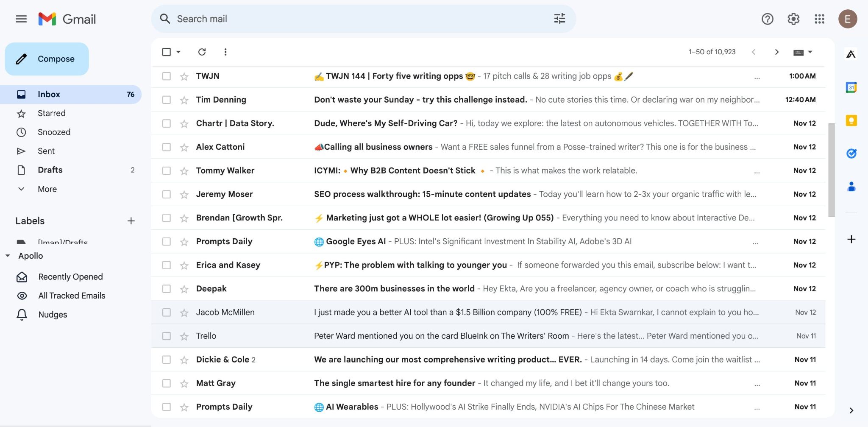868x427 pixels.
Task: Star the email from Tim Denning
Action: pyautogui.click(x=184, y=100)
